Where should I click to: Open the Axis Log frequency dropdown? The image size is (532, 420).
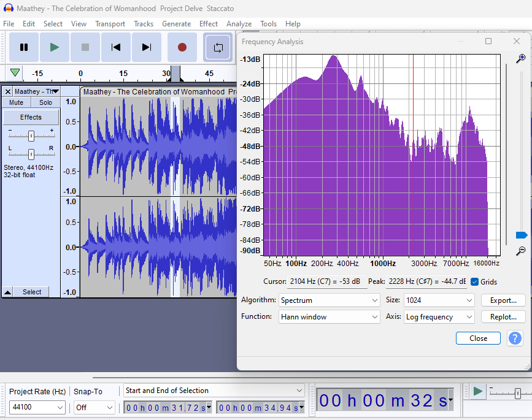tap(439, 317)
